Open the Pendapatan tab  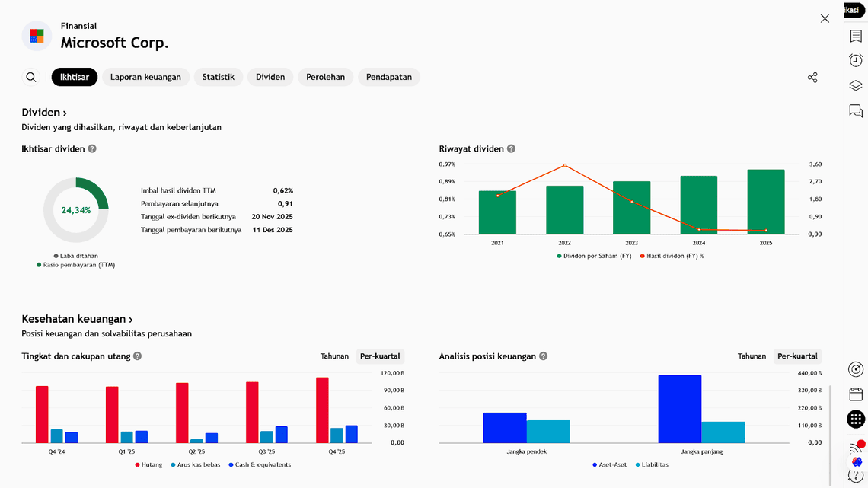click(388, 77)
